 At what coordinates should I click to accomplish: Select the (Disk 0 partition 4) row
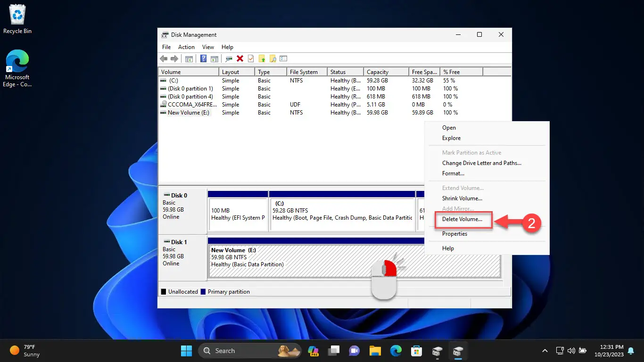coord(335,97)
